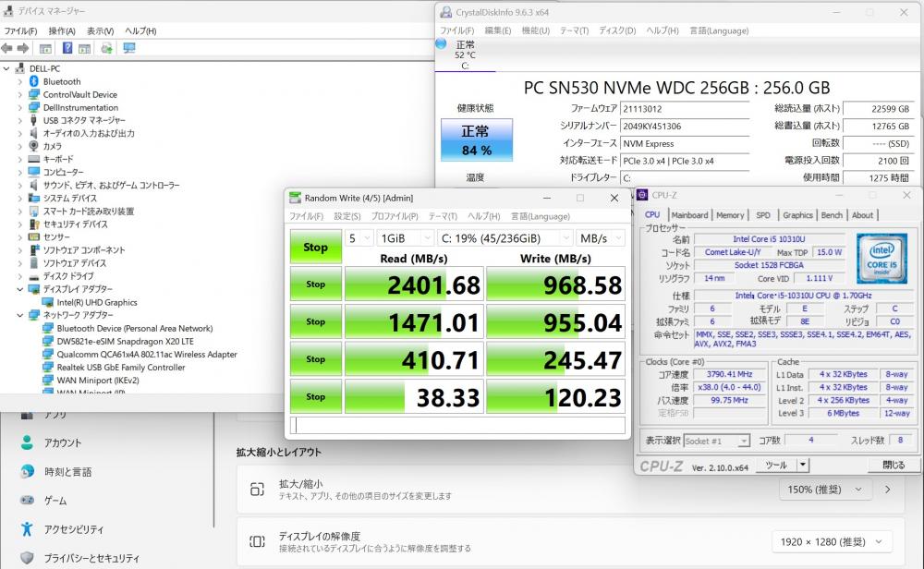Collapse the ディスプレイ アダプター node

click(20, 288)
